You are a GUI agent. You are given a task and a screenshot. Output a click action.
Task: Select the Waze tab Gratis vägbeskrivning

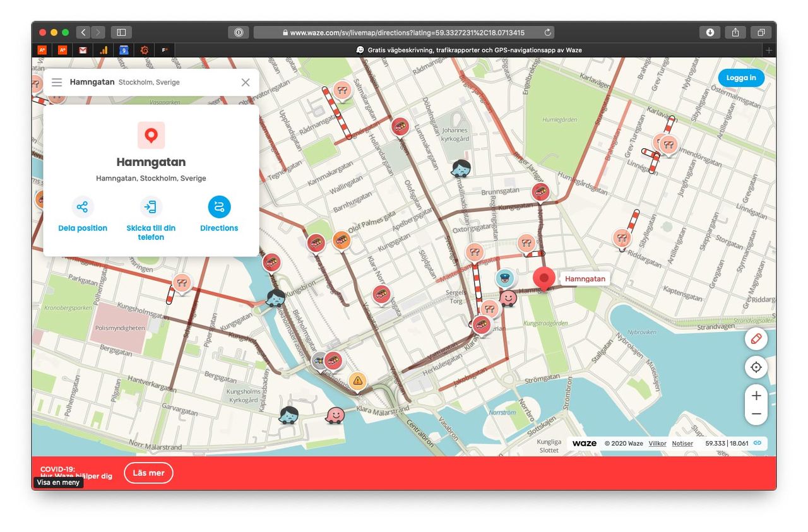pyautogui.click(x=468, y=50)
